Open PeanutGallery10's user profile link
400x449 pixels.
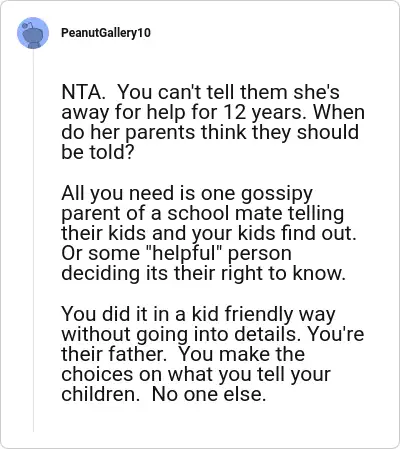point(106,33)
